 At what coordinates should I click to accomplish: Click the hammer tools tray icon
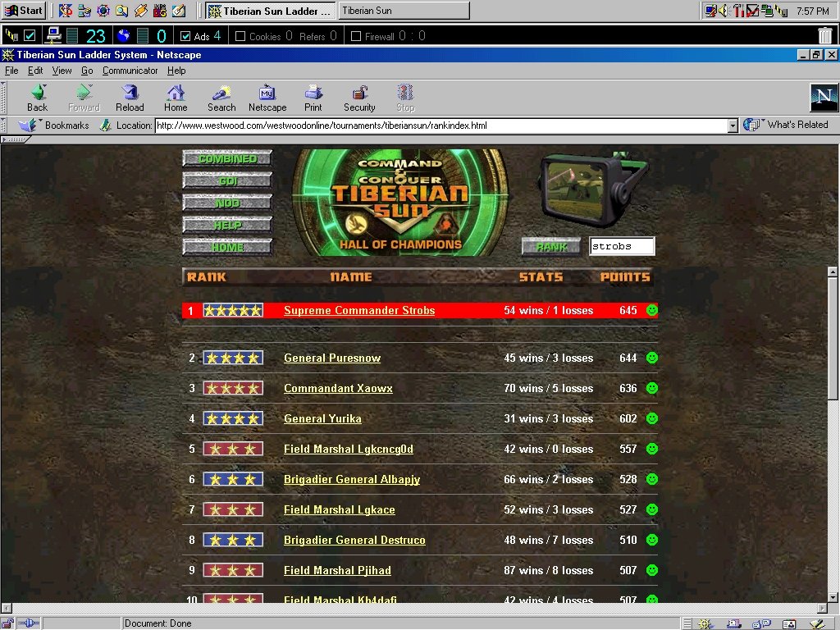click(739, 10)
